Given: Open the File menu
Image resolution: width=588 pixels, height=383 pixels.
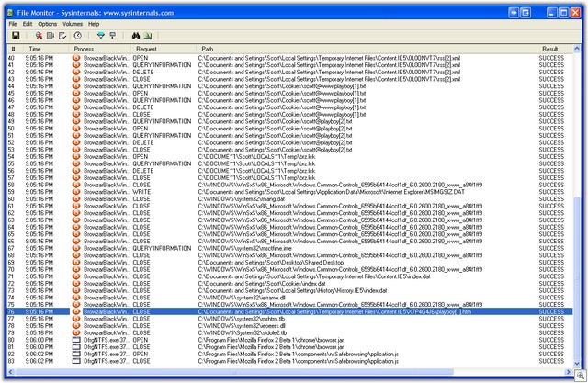Looking at the screenshot, I should pyautogui.click(x=13, y=24).
